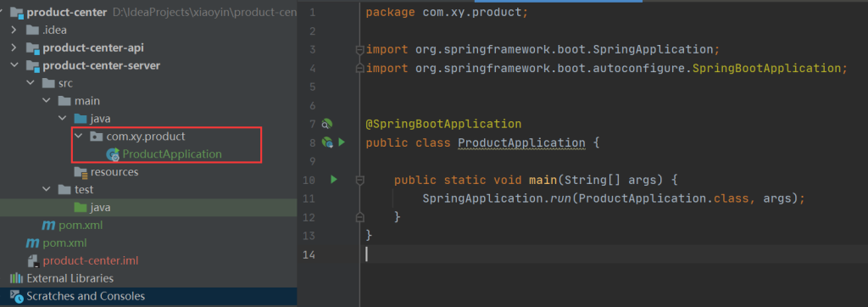Expand the .idea folder
Screen dimensions: 868x307
point(14,30)
